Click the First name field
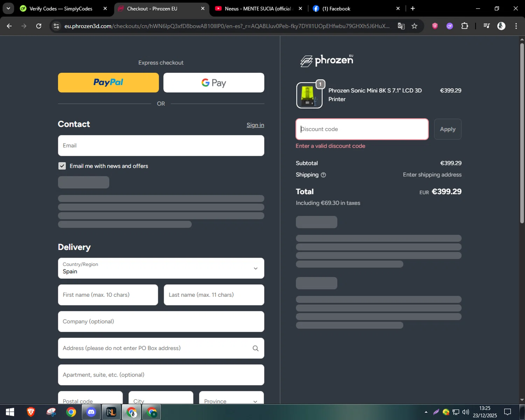 click(x=108, y=295)
